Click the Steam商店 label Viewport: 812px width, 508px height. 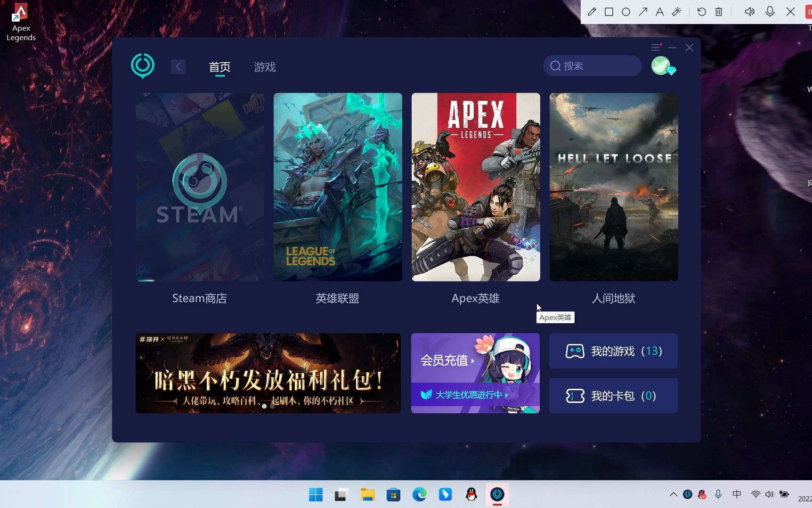click(200, 298)
